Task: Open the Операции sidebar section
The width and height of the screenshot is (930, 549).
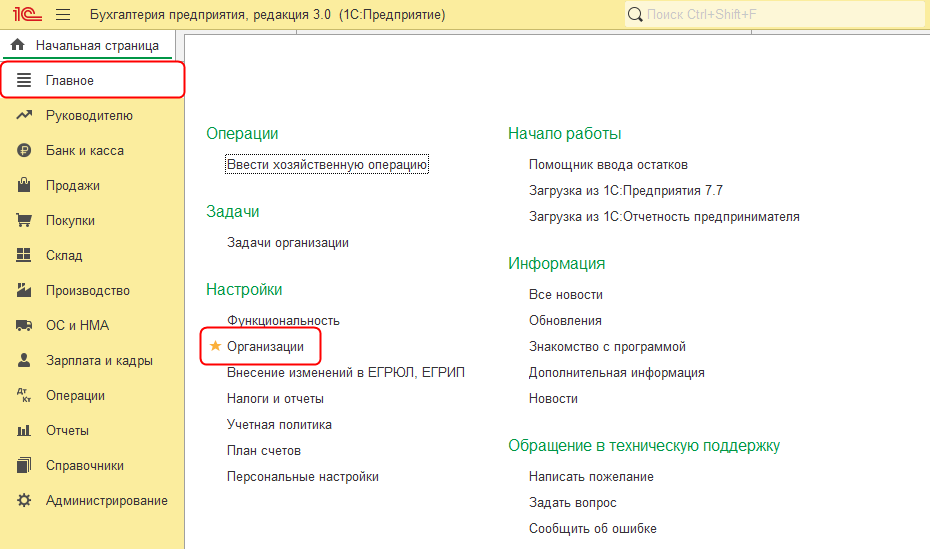Action: click(93, 395)
